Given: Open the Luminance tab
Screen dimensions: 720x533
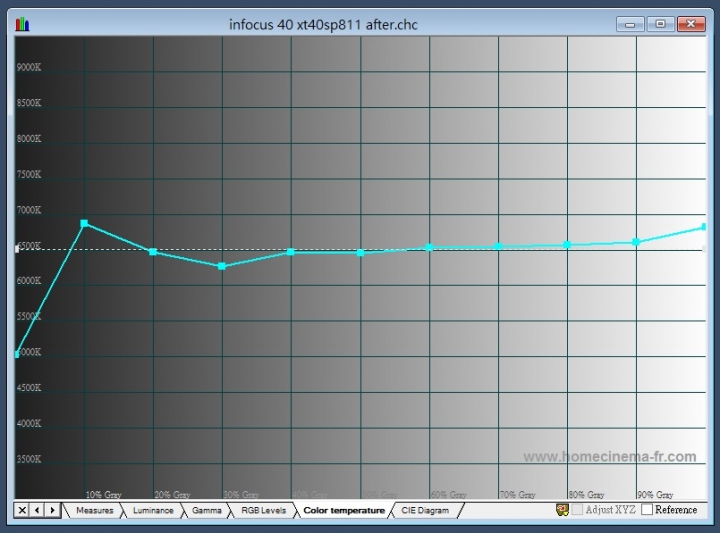Looking at the screenshot, I should point(153,510).
